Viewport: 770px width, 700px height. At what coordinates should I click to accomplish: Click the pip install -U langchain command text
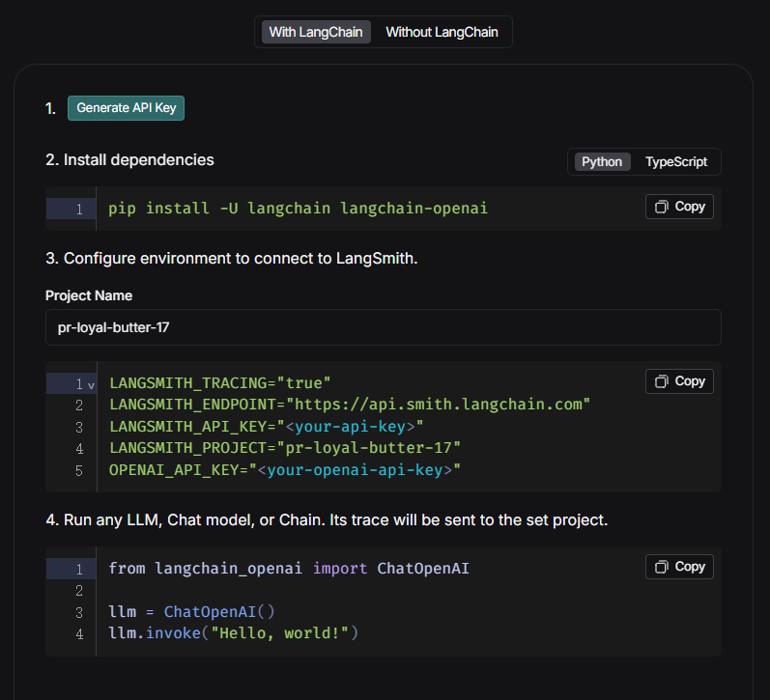[x=299, y=209]
